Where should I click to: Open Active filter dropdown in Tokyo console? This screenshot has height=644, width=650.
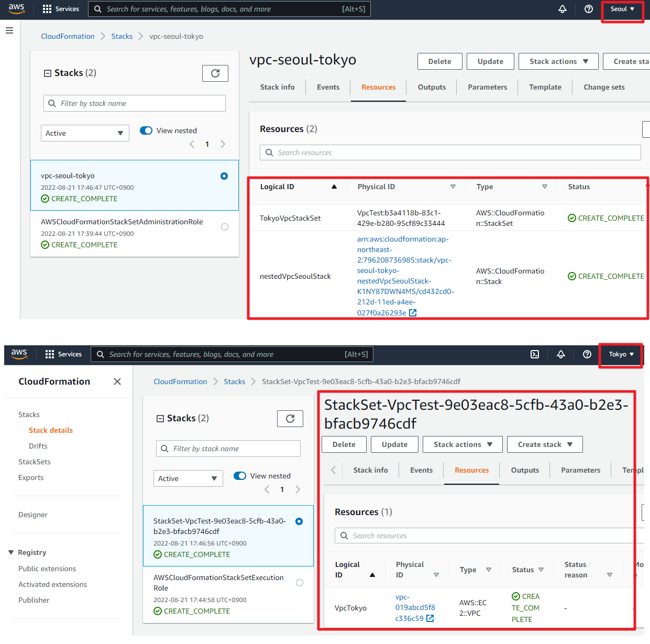(x=188, y=478)
